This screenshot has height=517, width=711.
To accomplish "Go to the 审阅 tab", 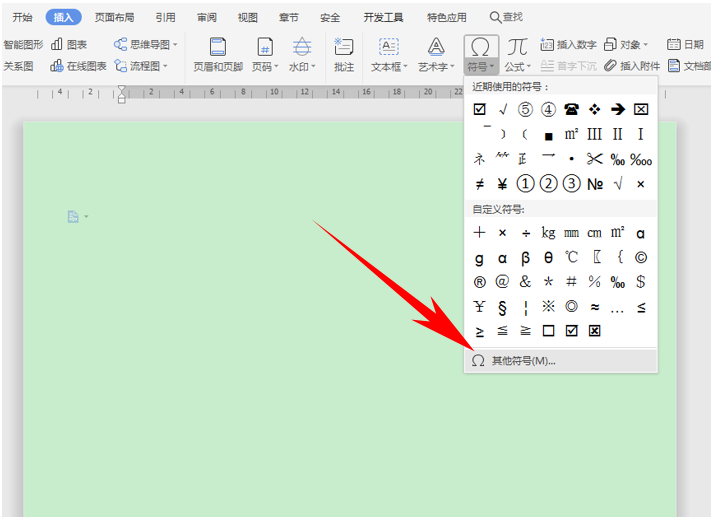I will tap(207, 17).
